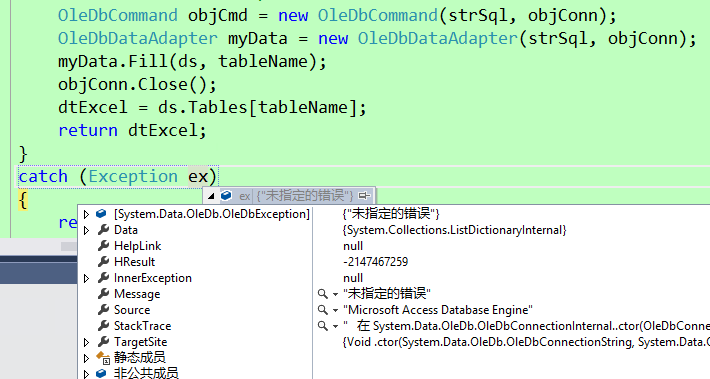Click the wrench icon beside InnerException
This screenshot has height=379, width=710.
tap(104, 278)
